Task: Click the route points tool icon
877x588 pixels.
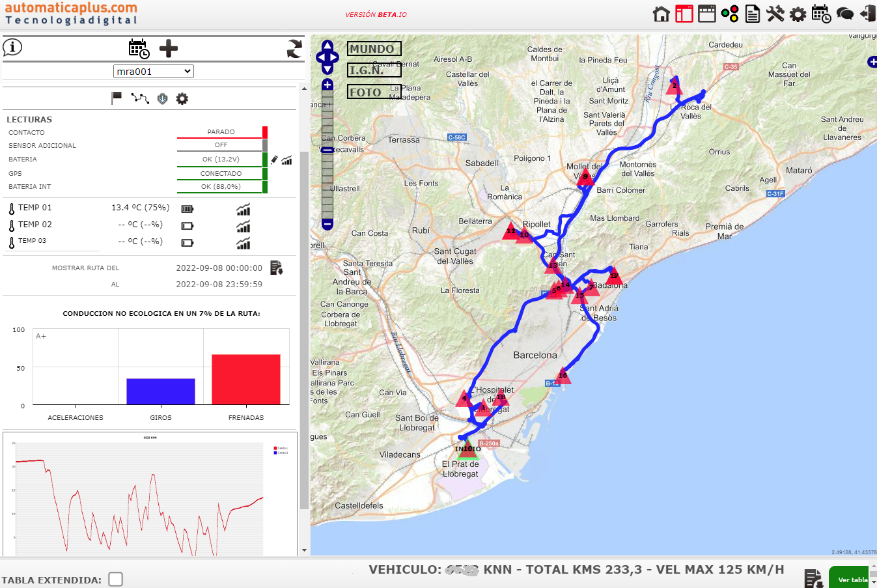Action: pyautogui.click(x=140, y=98)
